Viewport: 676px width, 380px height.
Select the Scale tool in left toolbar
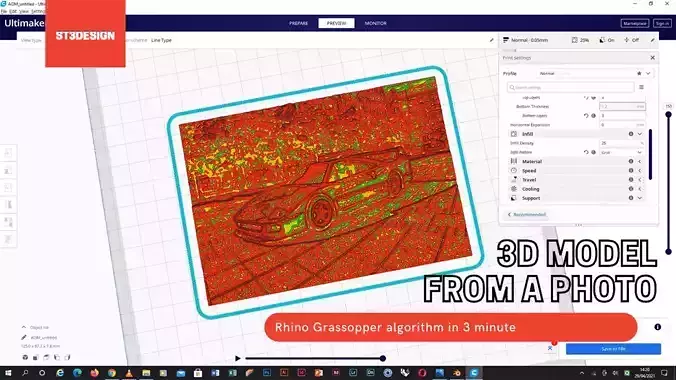(8, 170)
